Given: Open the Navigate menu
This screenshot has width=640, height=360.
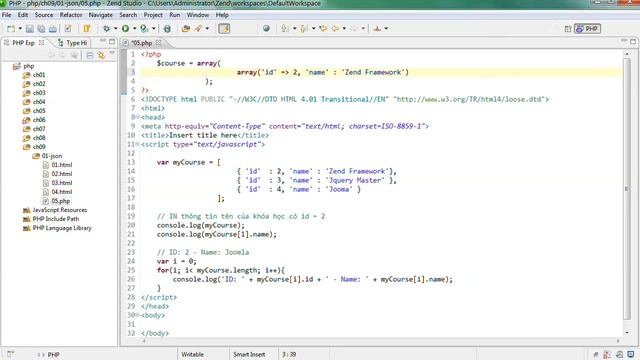Looking at the screenshot, I should 100,15.
